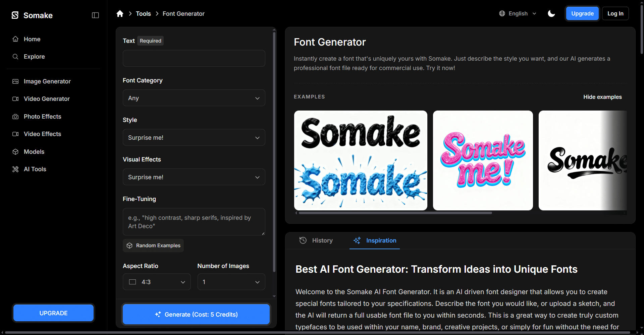Open the Font Category dropdown
Viewport: 644px width, 335px height.
[x=194, y=98]
